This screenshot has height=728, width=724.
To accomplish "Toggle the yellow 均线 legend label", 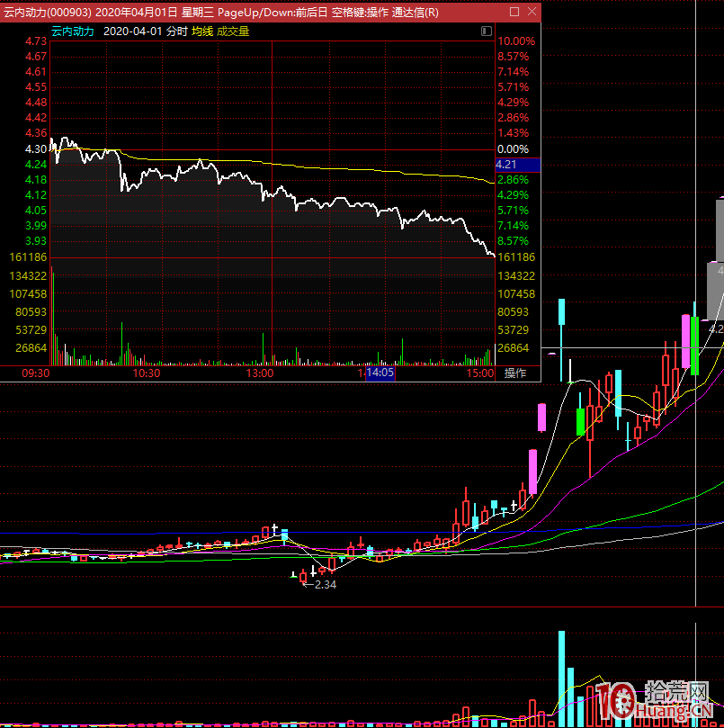I will (201, 31).
